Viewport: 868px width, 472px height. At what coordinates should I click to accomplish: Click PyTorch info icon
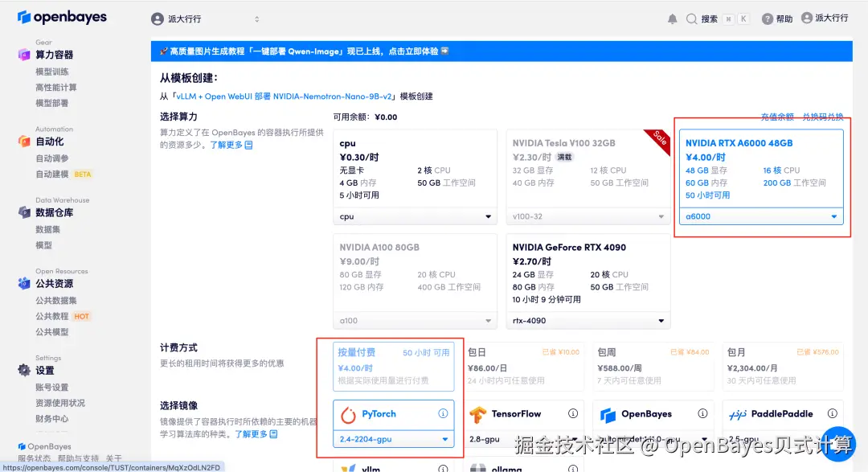coord(443,413)
